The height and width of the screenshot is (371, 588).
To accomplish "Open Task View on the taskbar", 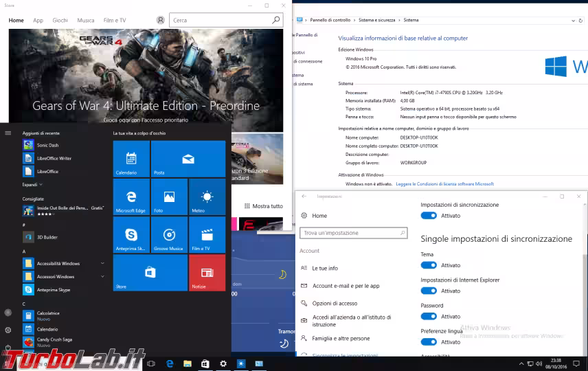I will 151,363.
